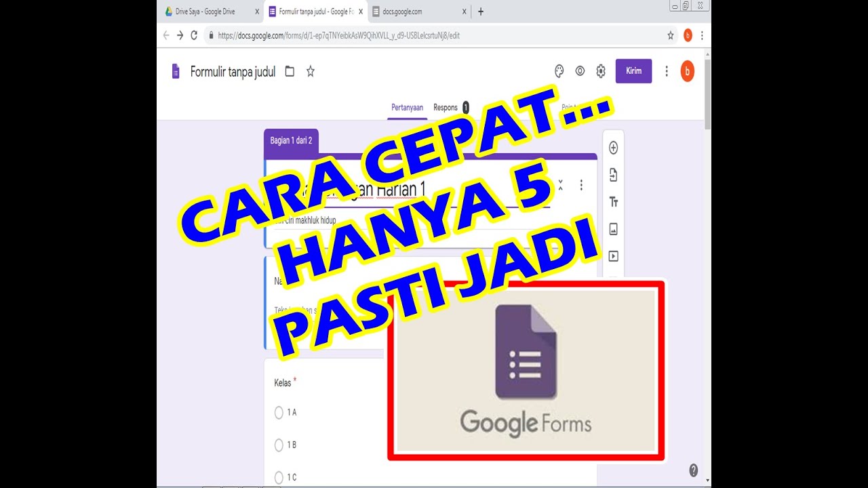
Task: Open Chrome profile avatar in toolbar
Action: [x=688, y=35]
